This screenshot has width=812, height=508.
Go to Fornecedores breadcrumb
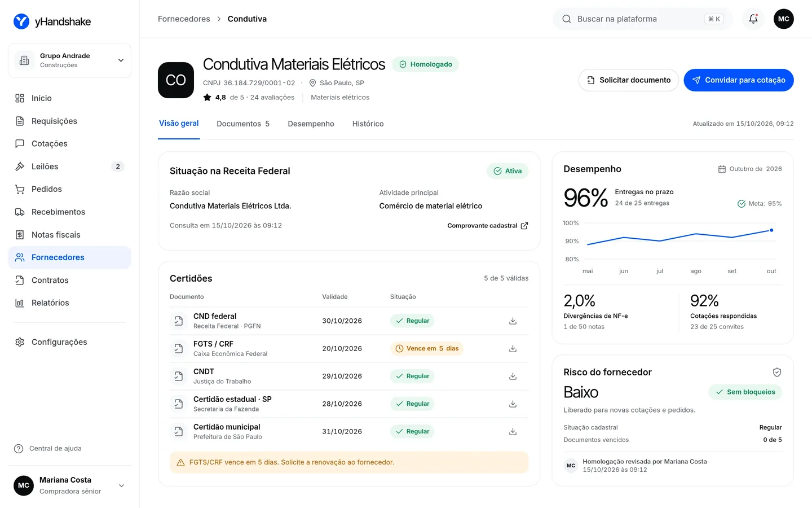(x=184, y=19)
